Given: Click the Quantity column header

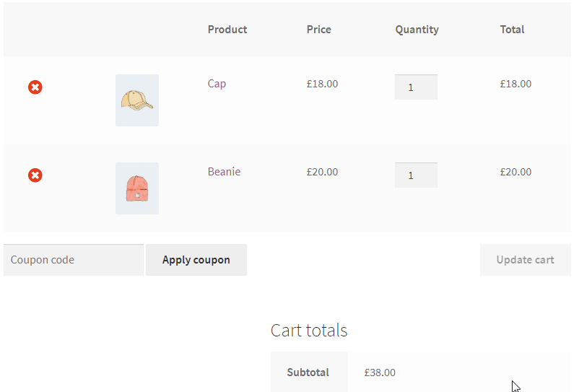Looking at the screenshot, I should (x=417, y=30).
